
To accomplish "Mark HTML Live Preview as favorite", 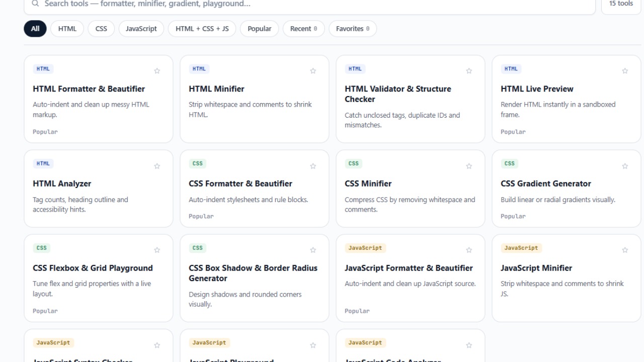I will [625, 71].
